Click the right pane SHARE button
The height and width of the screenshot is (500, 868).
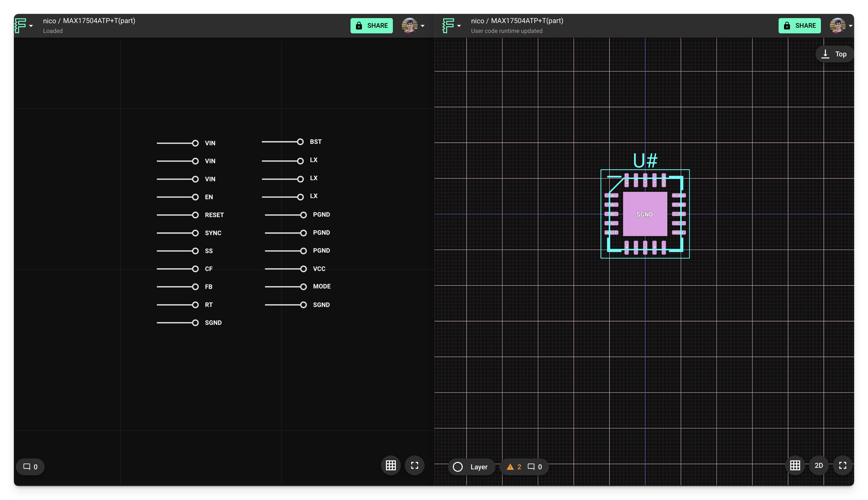[799, 25]
